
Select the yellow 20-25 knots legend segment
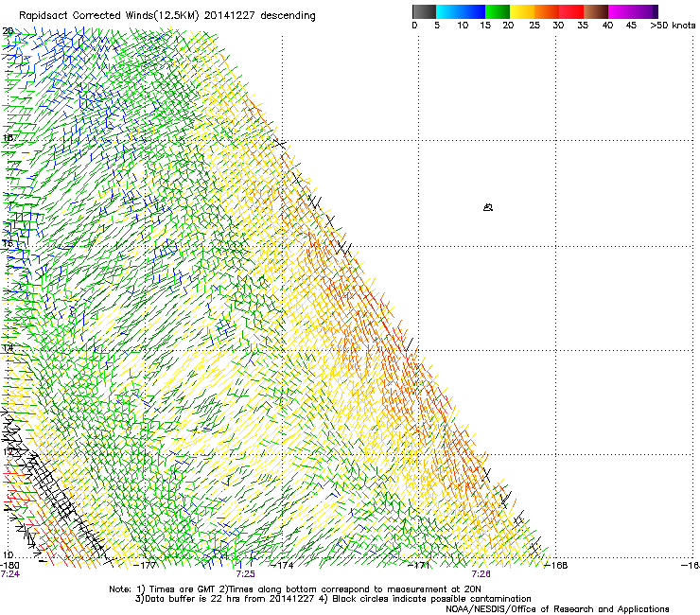pyautogui.click(x=522, y=11)
